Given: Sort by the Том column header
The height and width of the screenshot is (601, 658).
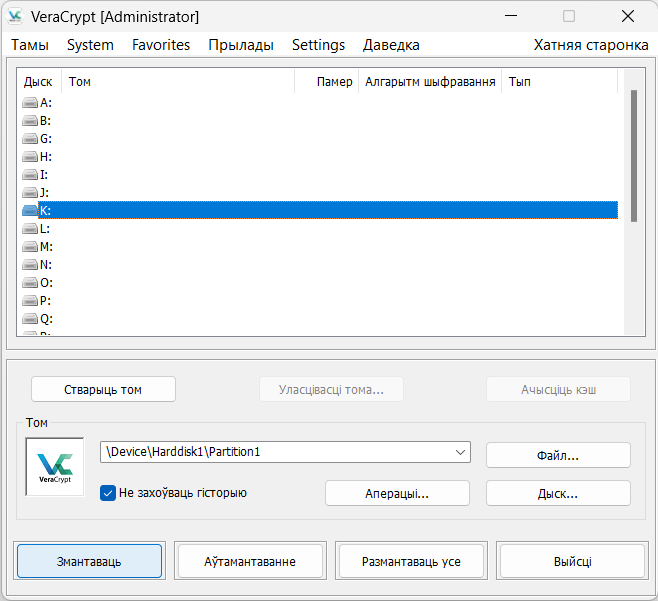Looking at the screenshot, I should [x=178, y=81].
